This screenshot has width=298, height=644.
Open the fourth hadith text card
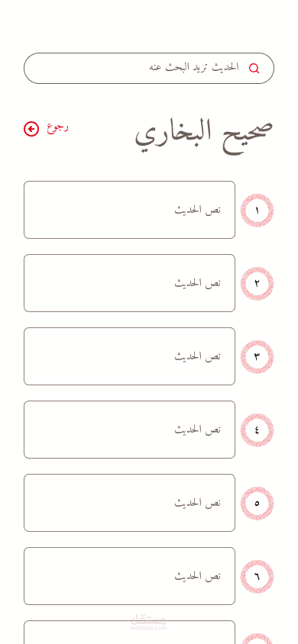(129, 430)
